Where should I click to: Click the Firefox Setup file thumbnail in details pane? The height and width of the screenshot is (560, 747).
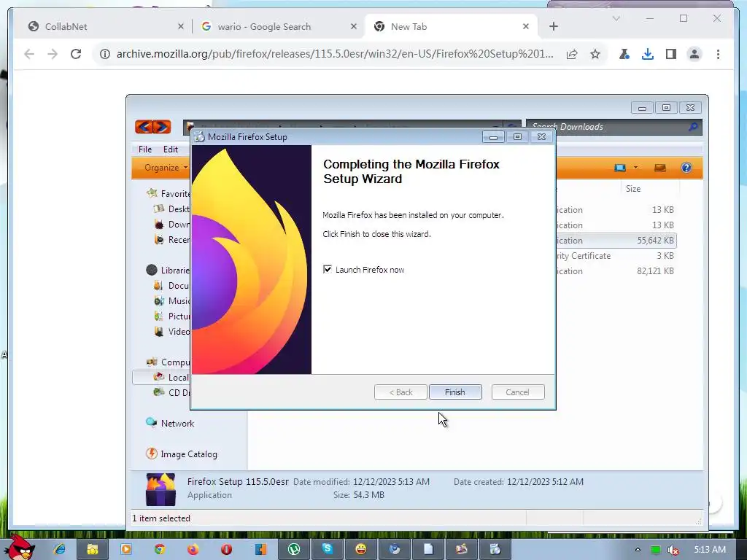click(x=160, y=489)
